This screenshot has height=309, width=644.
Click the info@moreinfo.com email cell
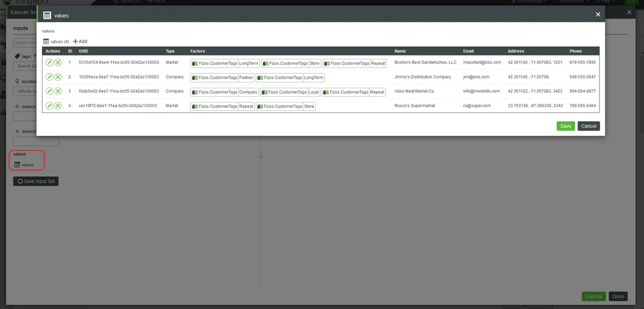coord(482,91)
